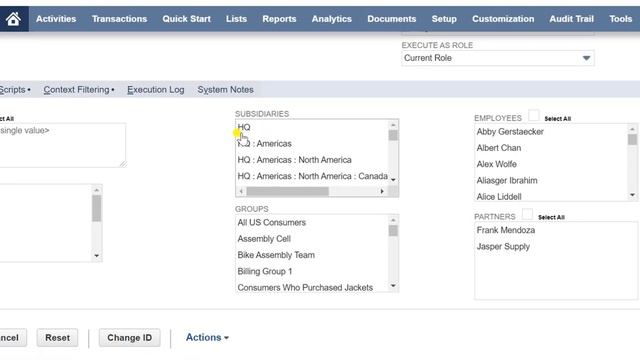The height and width of the screenshot is (360, 640).
Task: Click the Reset button
Action: 57,338
